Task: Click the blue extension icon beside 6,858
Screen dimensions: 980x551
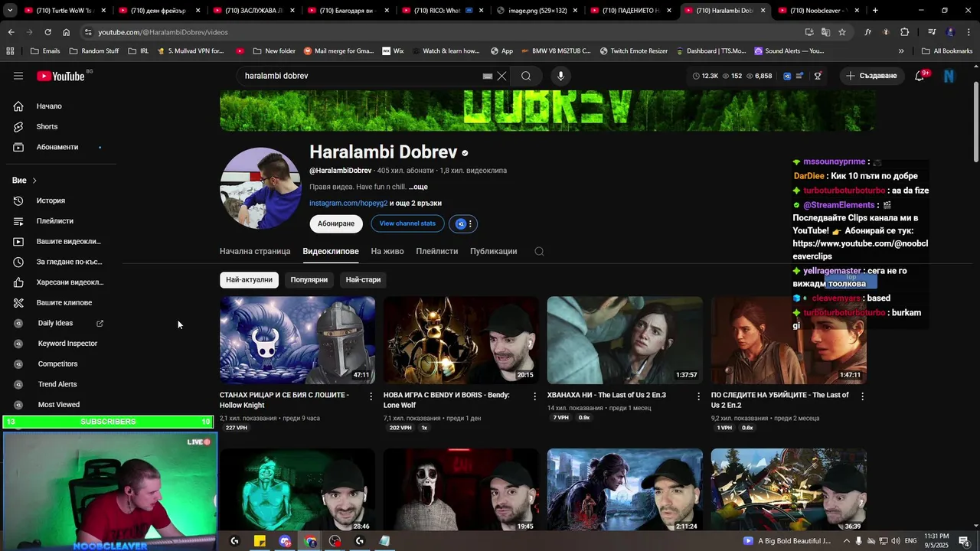Action: (x=787, y=76)
